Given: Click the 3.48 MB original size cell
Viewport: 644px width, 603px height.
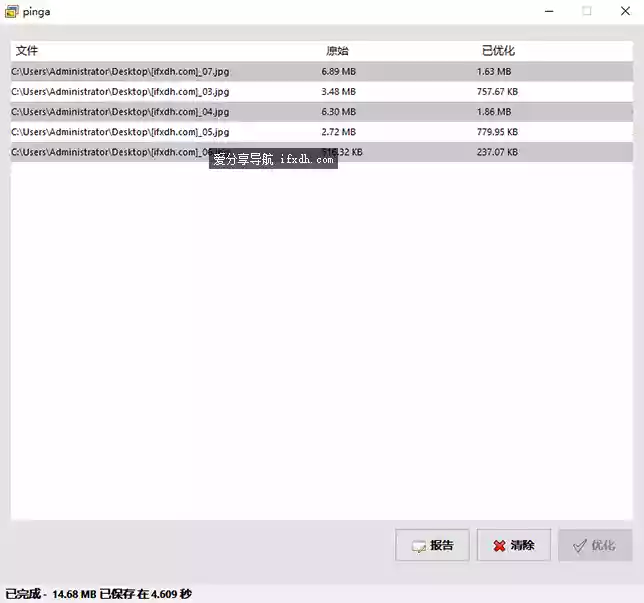Looking at the screenshot, I should tap(338, 92).
